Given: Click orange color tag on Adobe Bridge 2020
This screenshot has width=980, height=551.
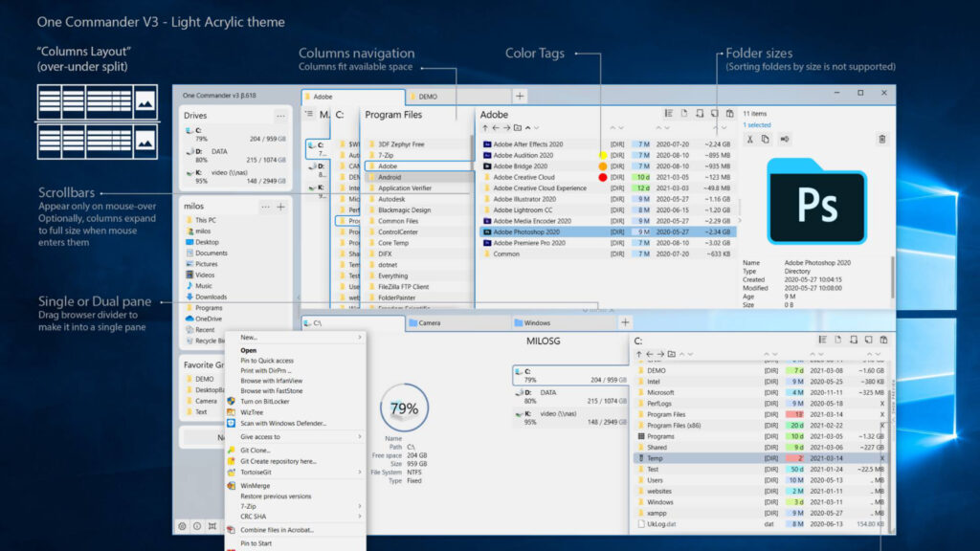Looking at the screenshot, I should [603, 166].
